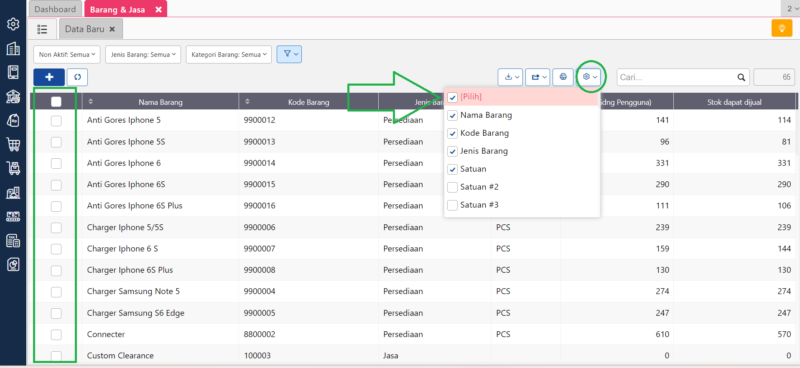Click the list view icon tab

(x=43, y=29)
